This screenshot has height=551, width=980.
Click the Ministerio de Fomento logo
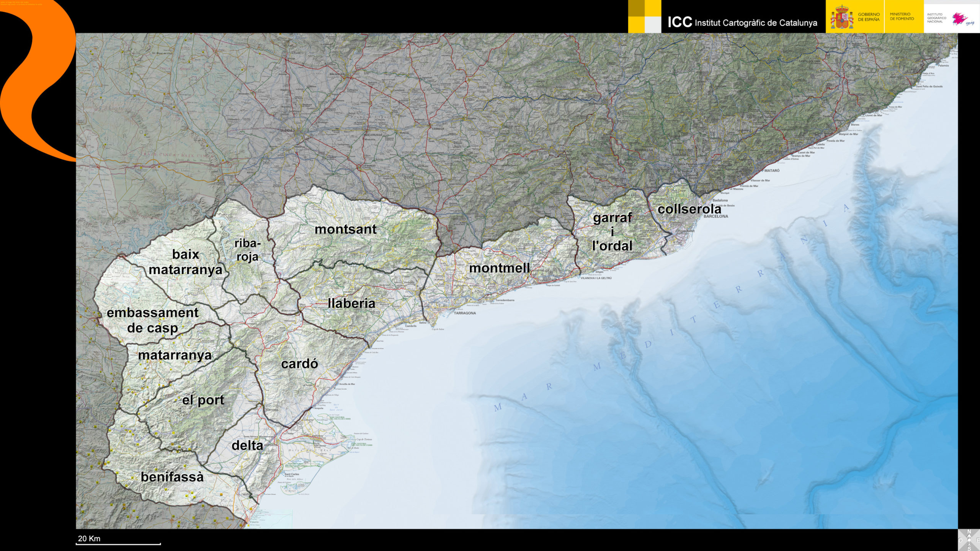(902, 16)
